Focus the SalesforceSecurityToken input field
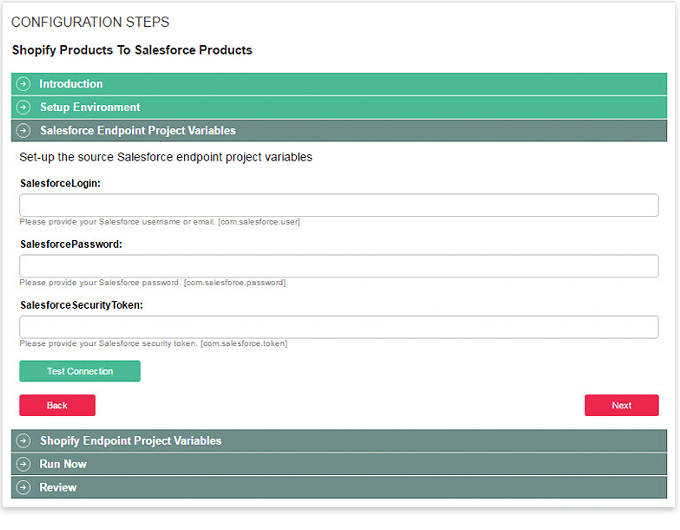 click(339, 327)
